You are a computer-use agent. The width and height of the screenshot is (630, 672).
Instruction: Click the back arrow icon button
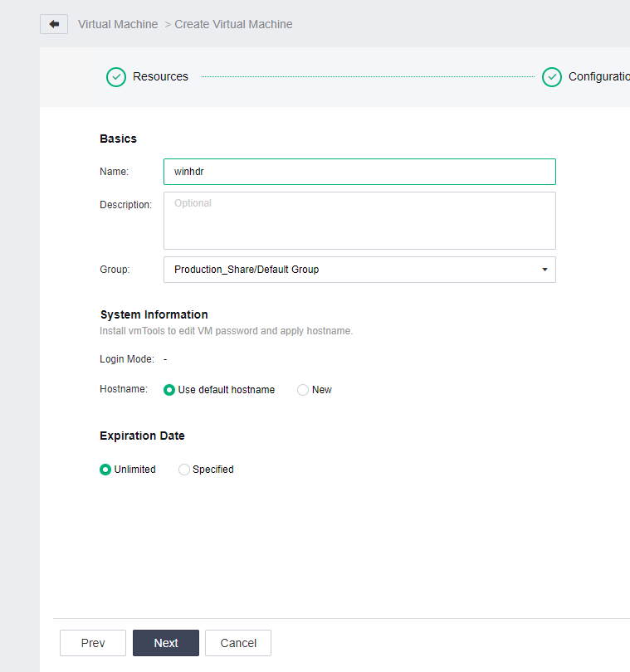click(54, 24)
